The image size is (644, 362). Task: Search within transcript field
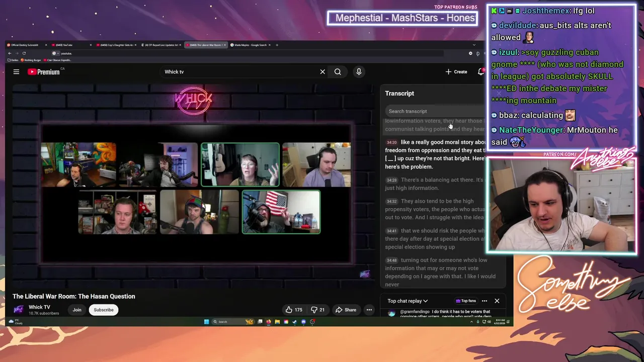tap(435, 111)
